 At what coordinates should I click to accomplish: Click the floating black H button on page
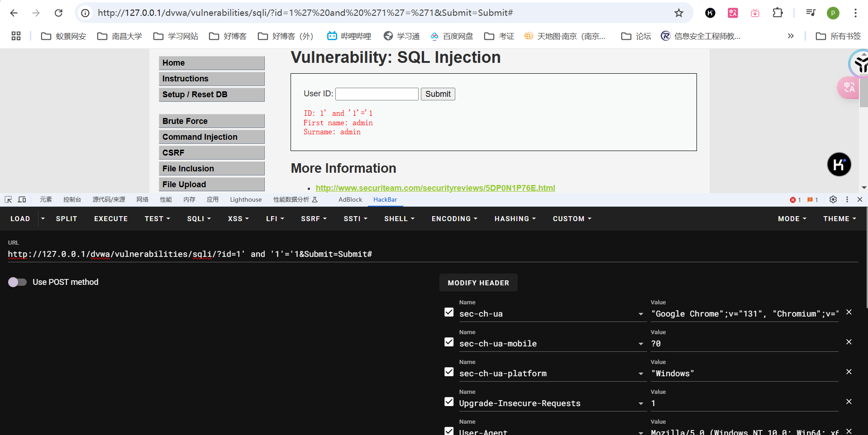point(839,164)
